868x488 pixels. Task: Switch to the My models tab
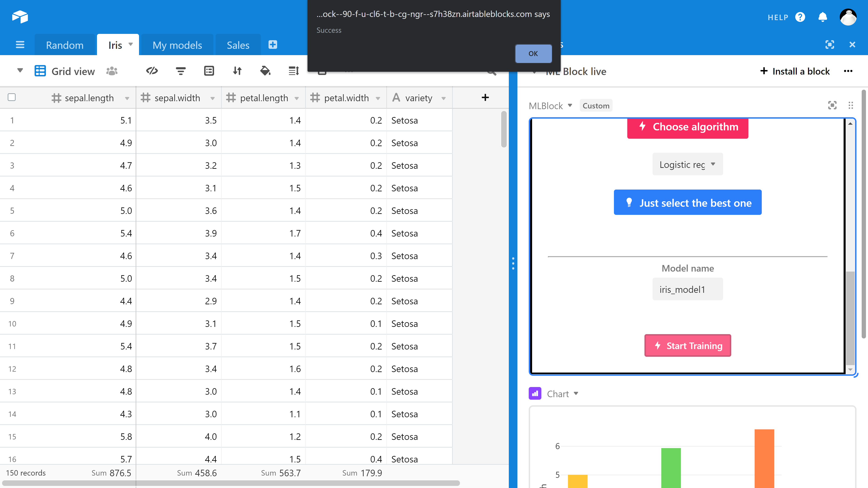click(177, 45)
